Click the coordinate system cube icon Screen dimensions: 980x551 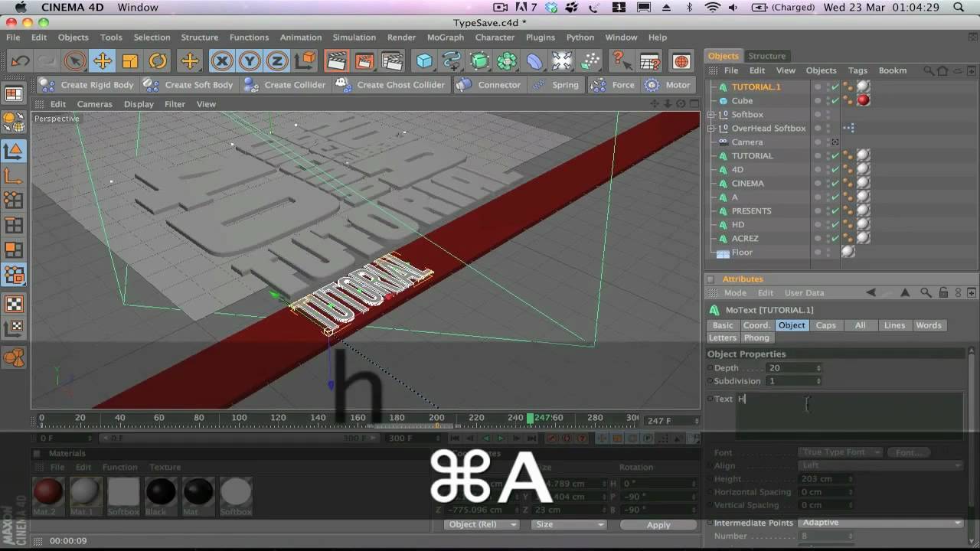point(305,61)
